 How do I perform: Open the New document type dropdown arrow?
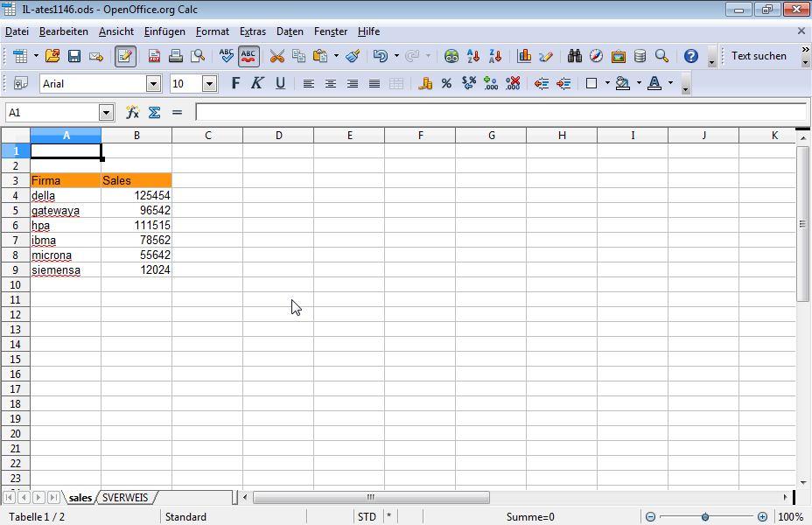(36, 56)
